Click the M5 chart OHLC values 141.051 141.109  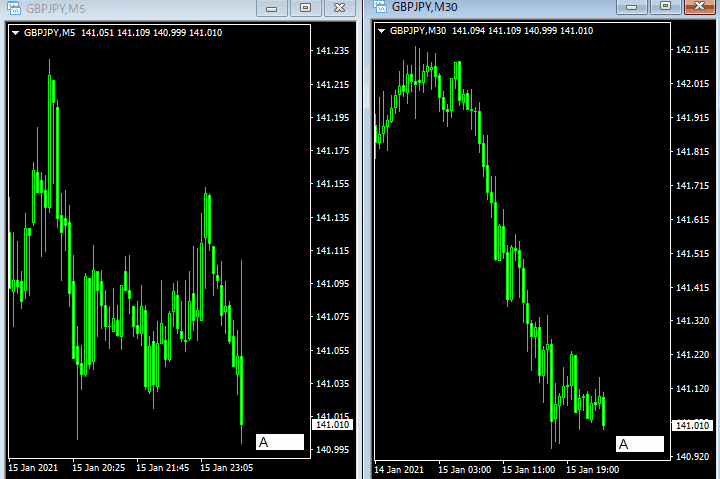tap(116, 33)
